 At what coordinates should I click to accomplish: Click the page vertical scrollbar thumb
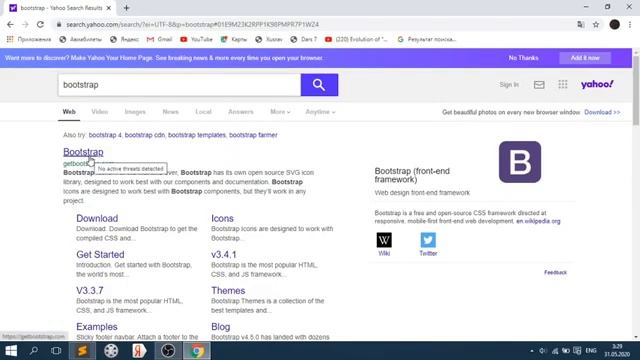[x=636, y=90]
